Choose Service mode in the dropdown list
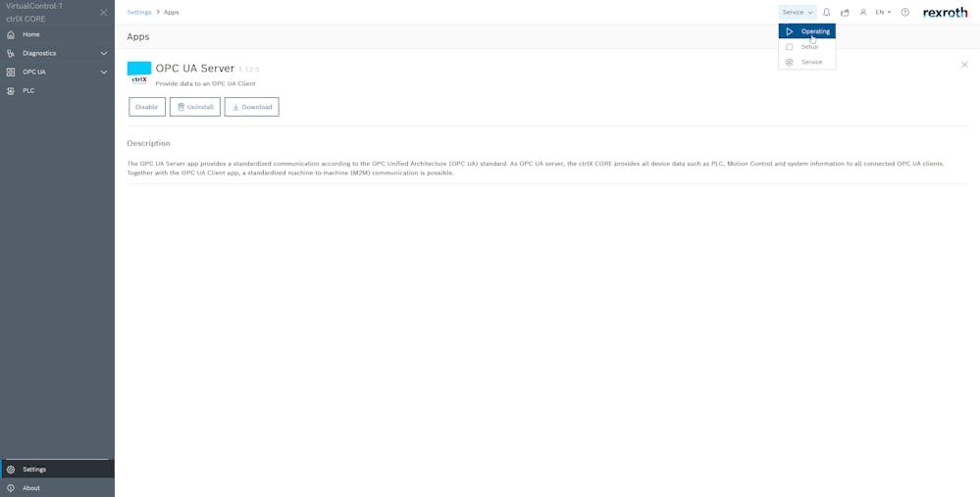The image size is (980, 497). click(810, 62)
